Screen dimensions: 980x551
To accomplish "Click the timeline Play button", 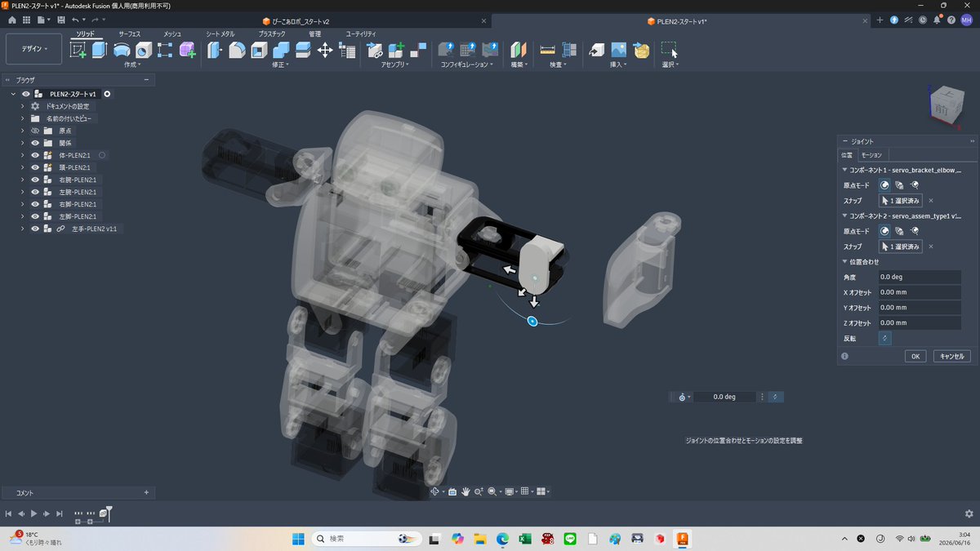I will 33,513.
